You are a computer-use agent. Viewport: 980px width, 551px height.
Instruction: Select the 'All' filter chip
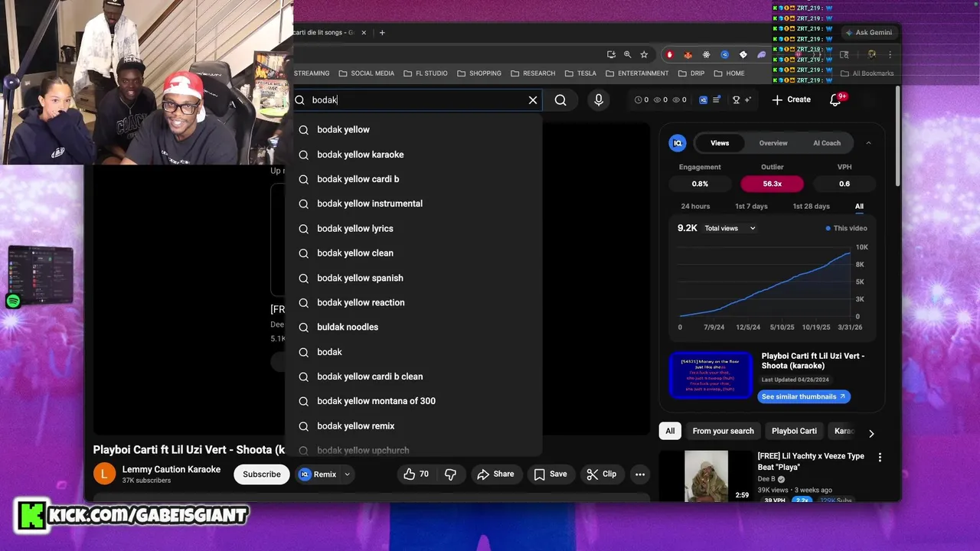670,431
